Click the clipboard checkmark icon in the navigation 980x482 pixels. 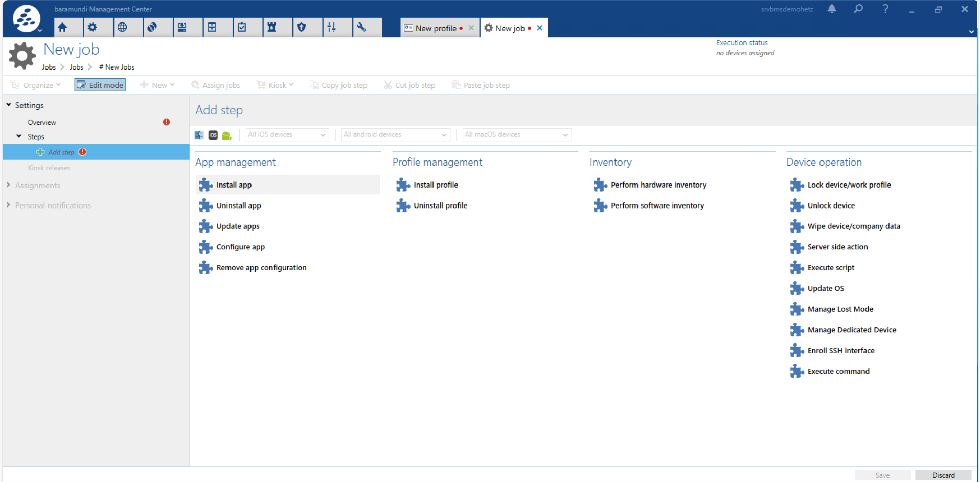(x=242, y=28)
